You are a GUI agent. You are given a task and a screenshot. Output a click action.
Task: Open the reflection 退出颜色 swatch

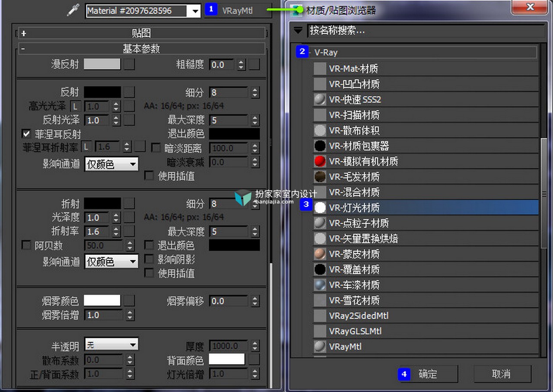click(235, 134)
